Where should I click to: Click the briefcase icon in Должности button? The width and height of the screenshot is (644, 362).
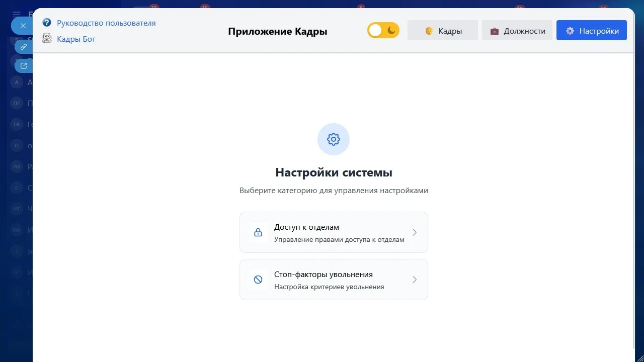click(495, 31)
